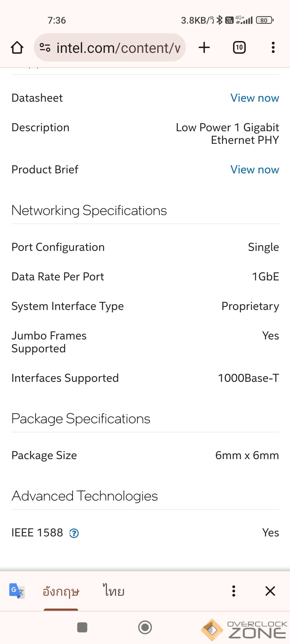Tap the Chrome home icon

click(x=17, y=48)
